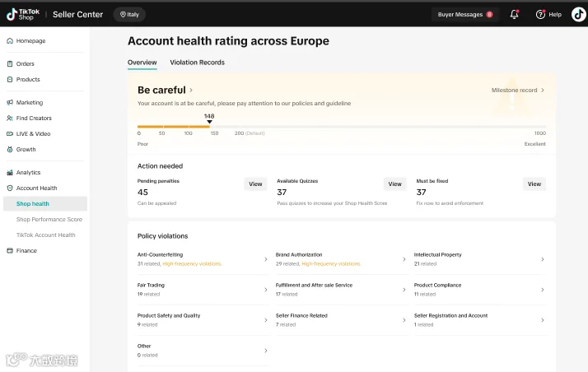This screenshot has width=588, height=372.
Task: Select Shop health in the sidebar
Action: point(45,204)
